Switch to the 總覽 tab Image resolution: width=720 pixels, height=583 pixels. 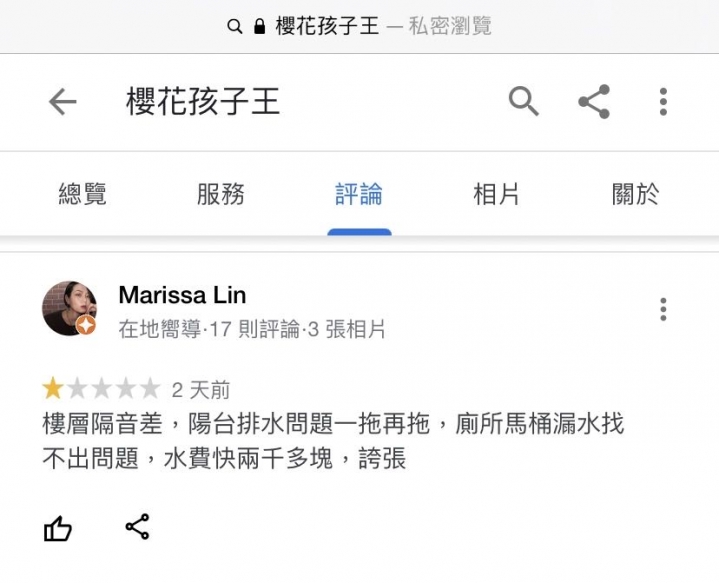tap(83, 194)
